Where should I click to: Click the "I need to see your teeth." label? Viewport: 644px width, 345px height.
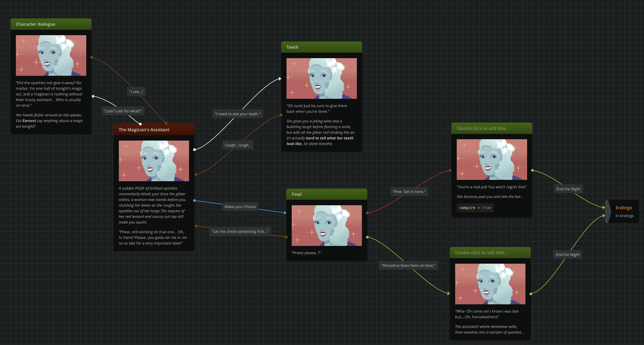click(x=237, y=114)
